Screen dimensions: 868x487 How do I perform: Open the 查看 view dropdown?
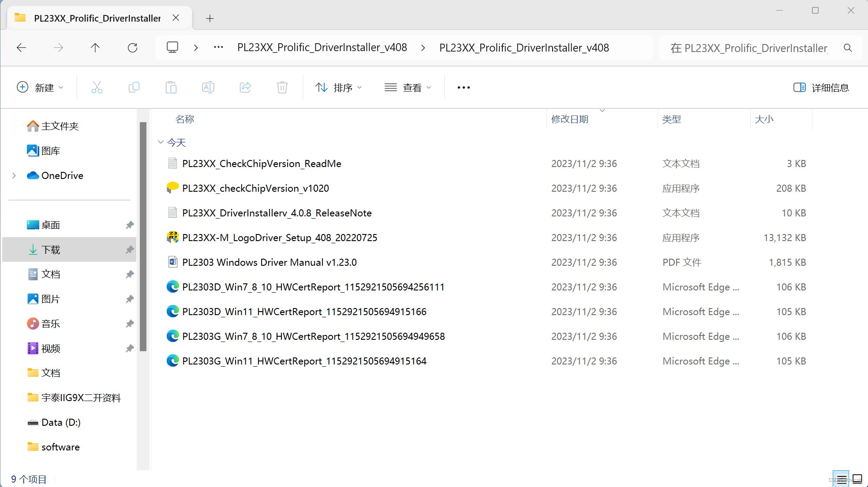[x=408, y=87]
